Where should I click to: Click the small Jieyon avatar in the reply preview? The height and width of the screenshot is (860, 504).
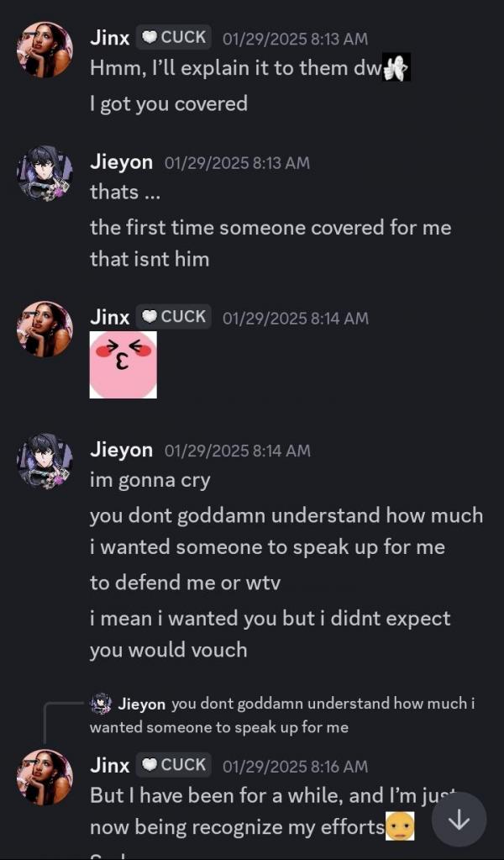100,704
